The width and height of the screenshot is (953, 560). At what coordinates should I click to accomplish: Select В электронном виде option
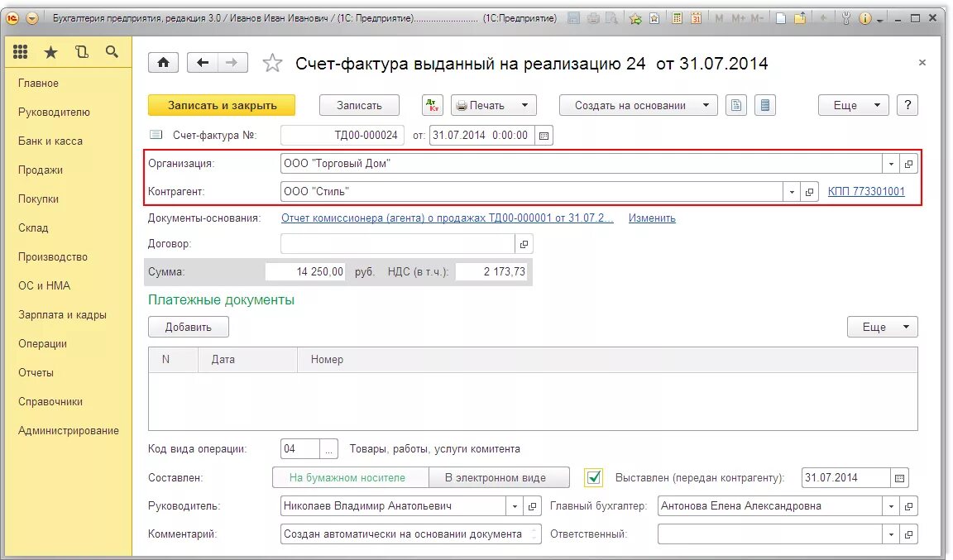coord(499,478)
